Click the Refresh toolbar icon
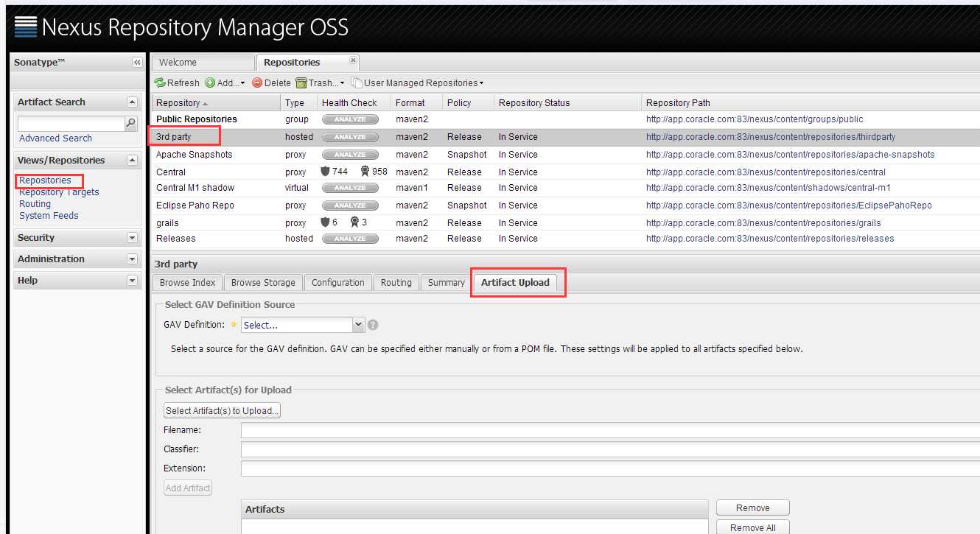The image size is (980, 534). (x=160, y=83)
